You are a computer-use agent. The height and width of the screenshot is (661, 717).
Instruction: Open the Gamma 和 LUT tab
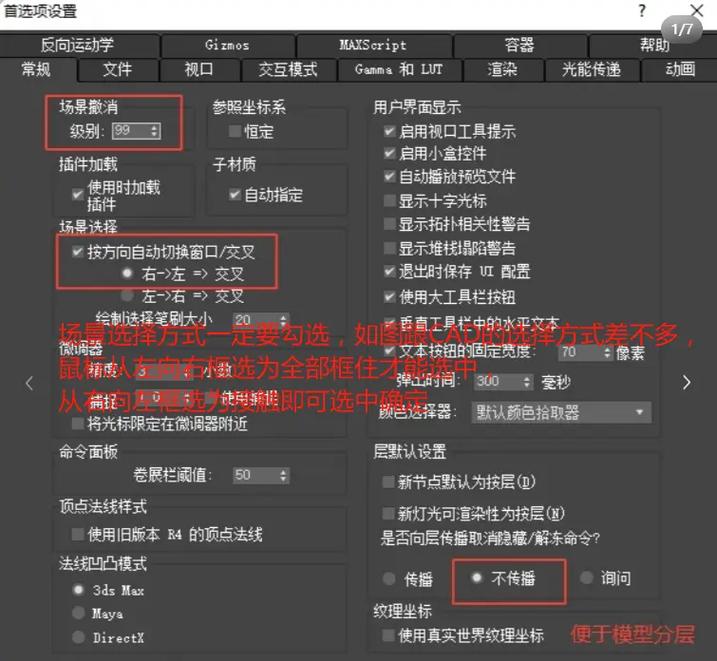click(399, 69)
